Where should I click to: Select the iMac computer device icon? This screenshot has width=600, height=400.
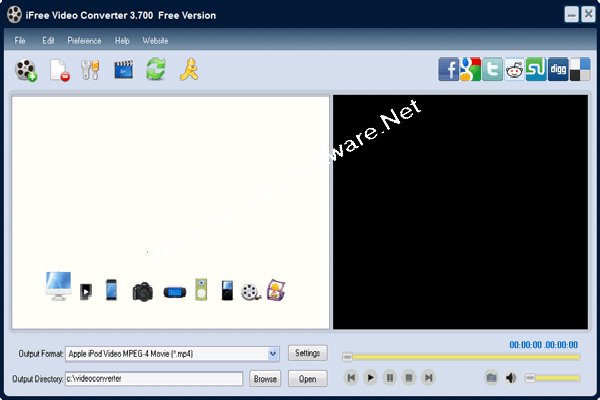58,286
